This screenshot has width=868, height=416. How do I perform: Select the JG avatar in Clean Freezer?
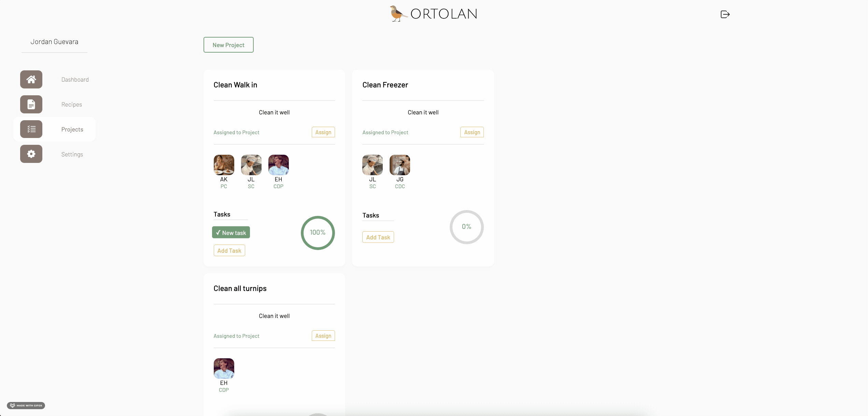point(400,165)
